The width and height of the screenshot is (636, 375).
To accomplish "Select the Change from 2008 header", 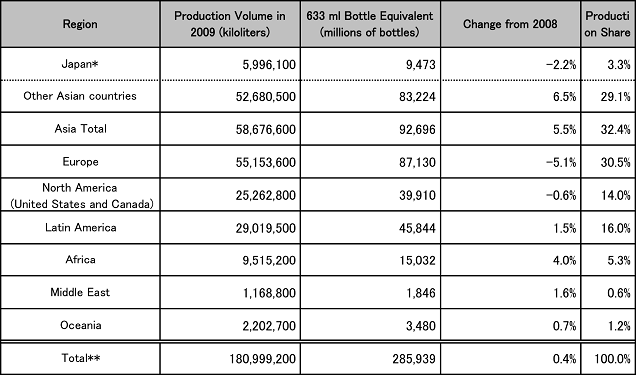I will tap(510, 24).
